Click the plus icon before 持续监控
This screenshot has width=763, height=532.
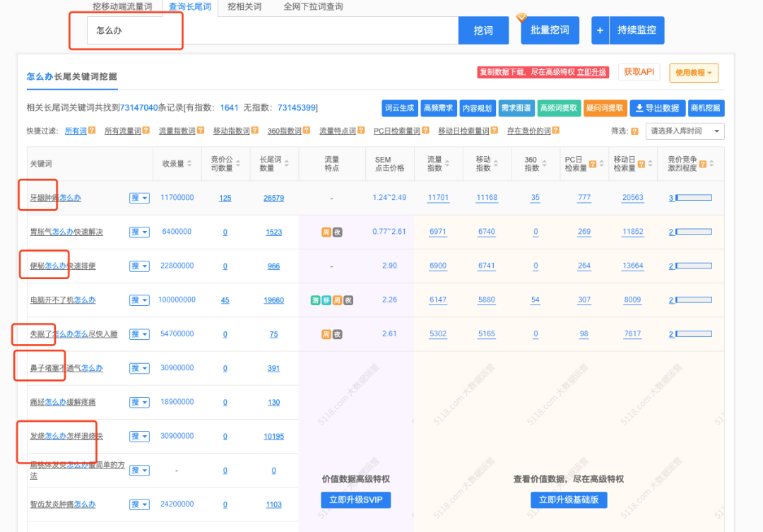coord(600,30)
